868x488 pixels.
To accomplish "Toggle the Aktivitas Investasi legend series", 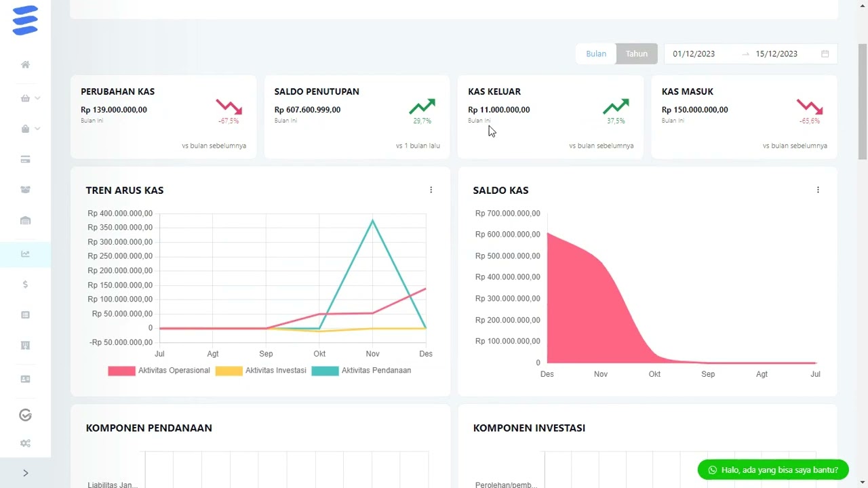I will [260, 371].
